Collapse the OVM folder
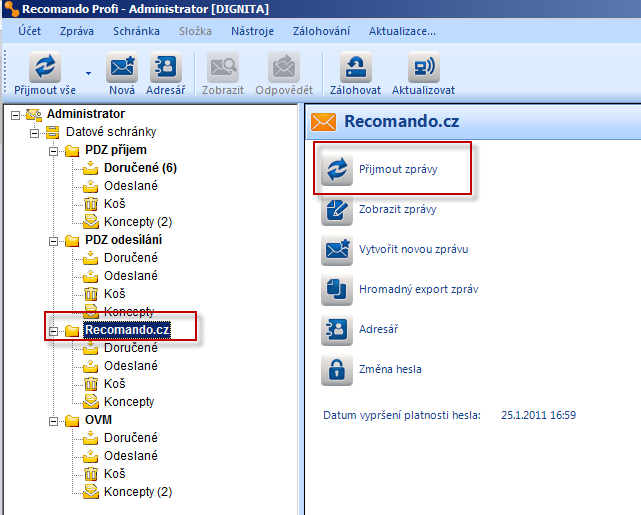This screenshot has height=515, width=641. (53, 421)
